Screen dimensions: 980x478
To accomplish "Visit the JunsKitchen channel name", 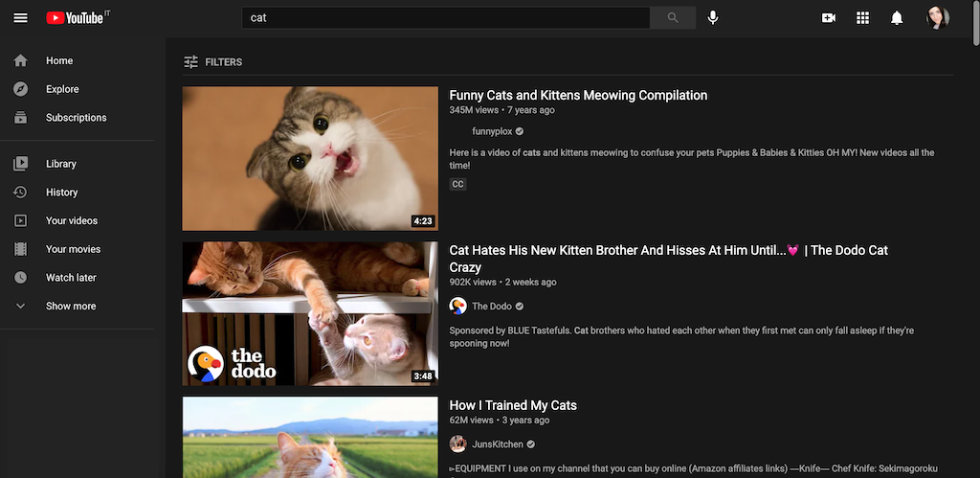I will [498, 444].
